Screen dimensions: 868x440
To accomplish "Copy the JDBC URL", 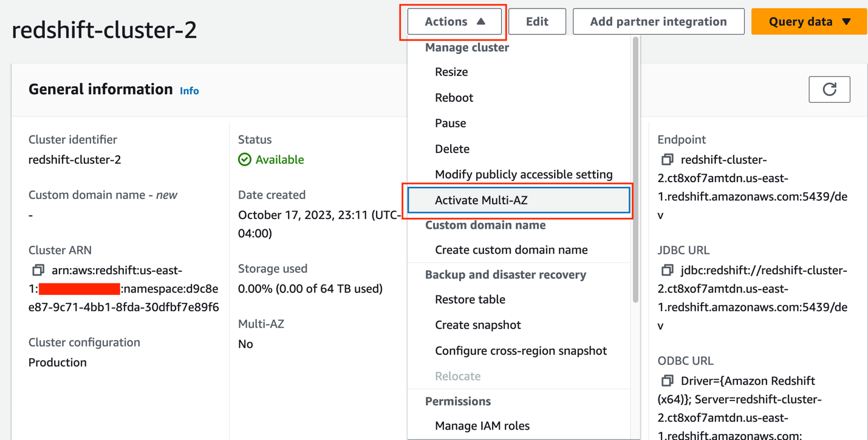I will point(667,270).
